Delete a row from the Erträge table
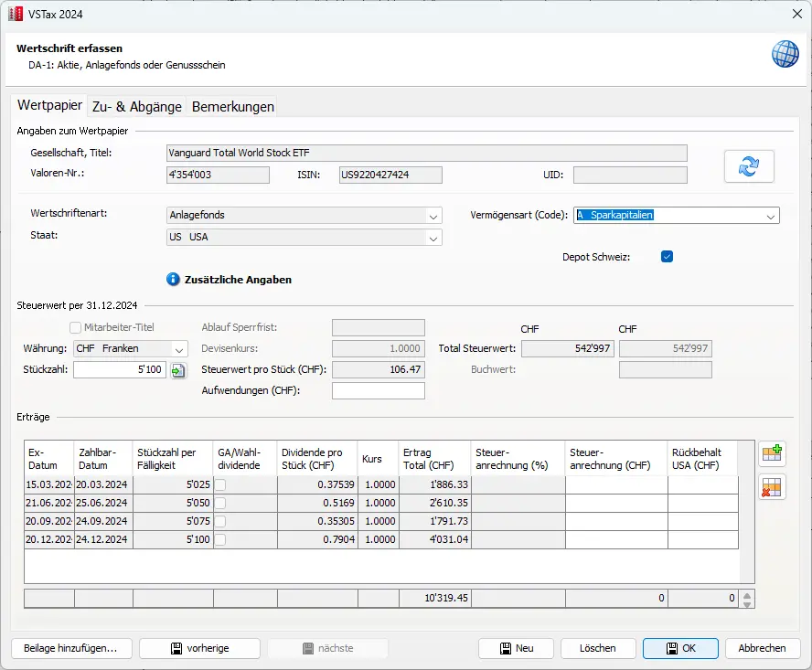 772,487
